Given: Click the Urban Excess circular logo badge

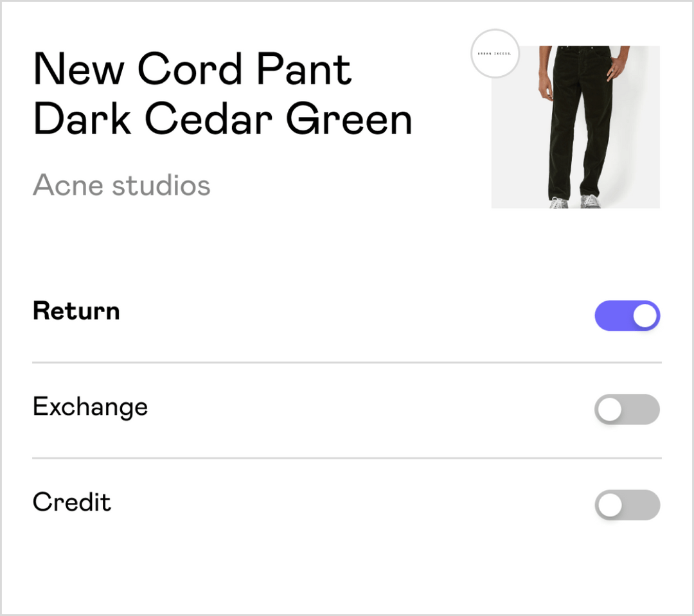Looking at the screenshot, I should (x=495, y=54).
